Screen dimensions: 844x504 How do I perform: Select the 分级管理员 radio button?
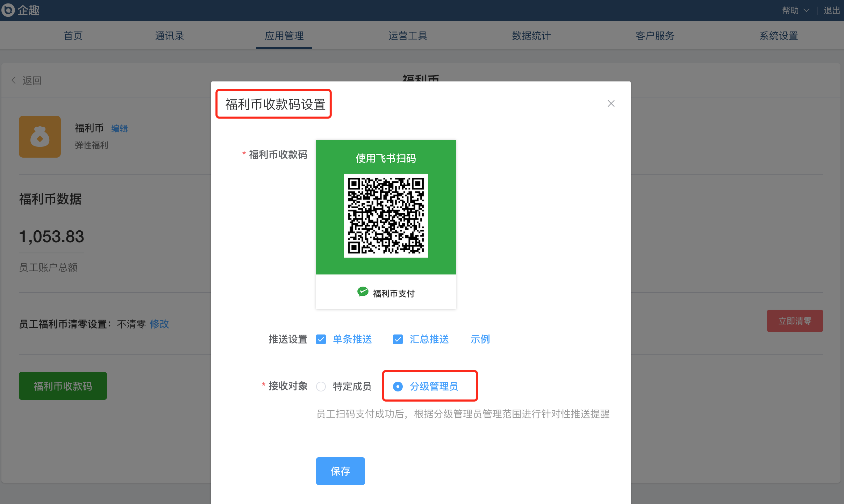[398, 387]
